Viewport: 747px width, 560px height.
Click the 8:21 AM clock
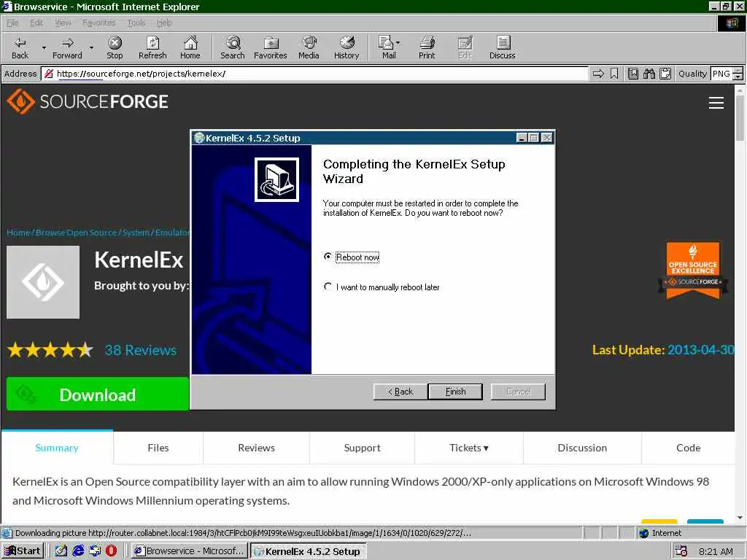716,551
